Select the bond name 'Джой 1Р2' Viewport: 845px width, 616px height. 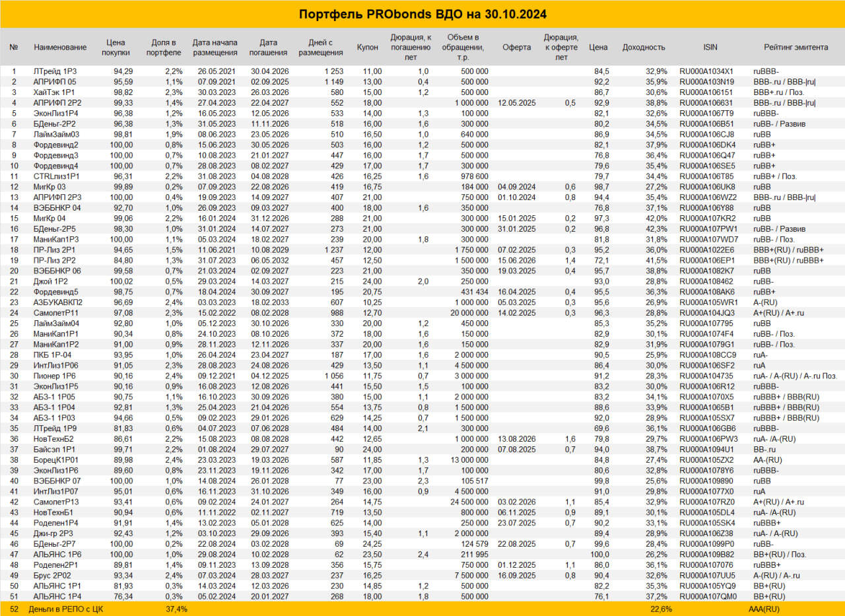tap(50, 281)
